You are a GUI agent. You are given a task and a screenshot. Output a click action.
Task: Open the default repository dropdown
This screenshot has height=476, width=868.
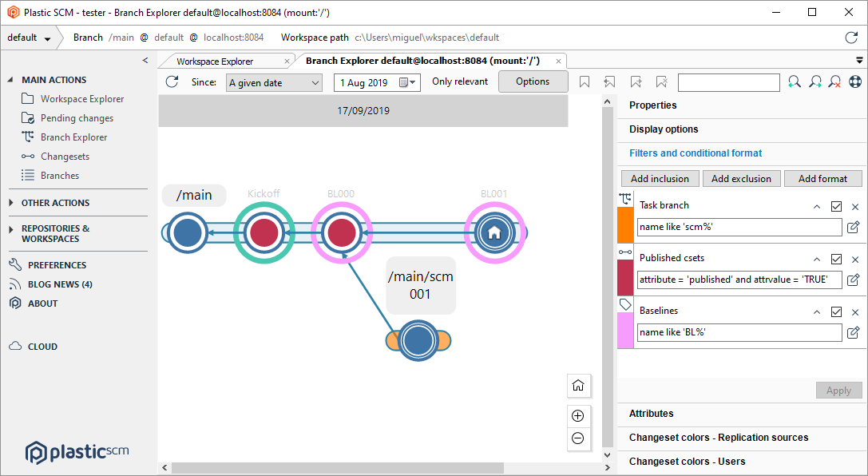click(29, 38)
